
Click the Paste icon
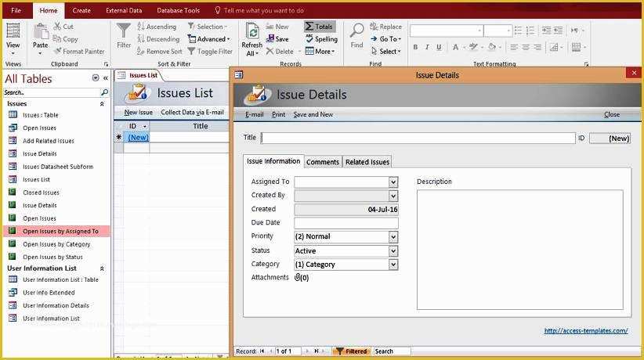[40, 32]
